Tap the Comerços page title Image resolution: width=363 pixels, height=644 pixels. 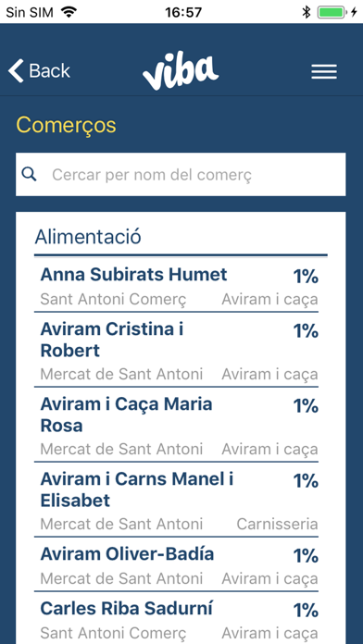tap(66, 125)
